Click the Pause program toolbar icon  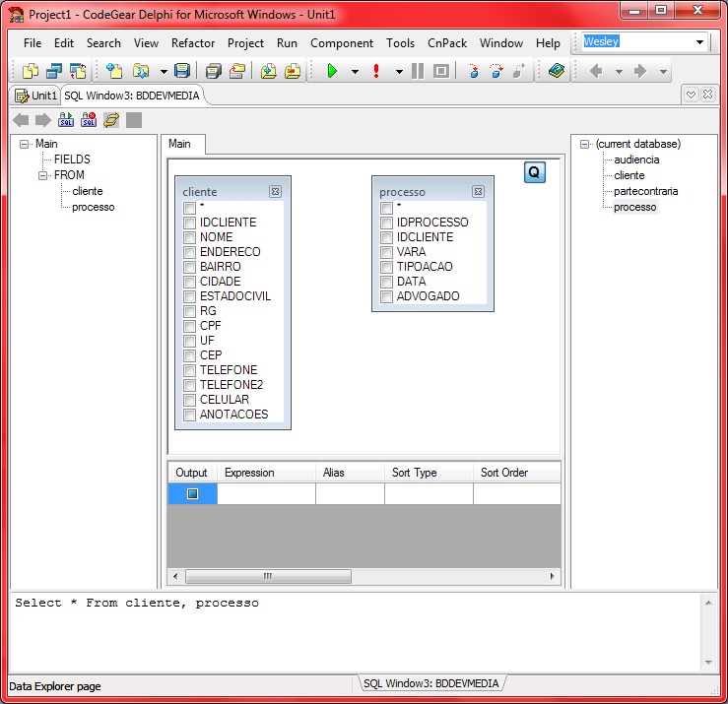tap(418, 71)
